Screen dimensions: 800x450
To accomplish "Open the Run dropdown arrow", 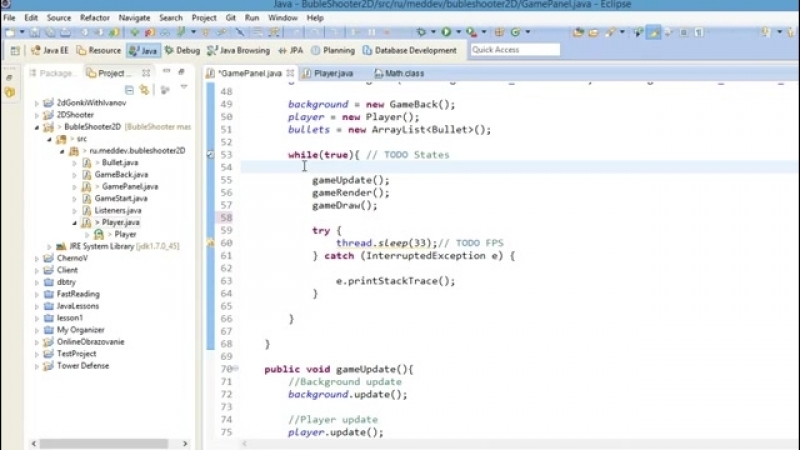I will coord(457,32).
